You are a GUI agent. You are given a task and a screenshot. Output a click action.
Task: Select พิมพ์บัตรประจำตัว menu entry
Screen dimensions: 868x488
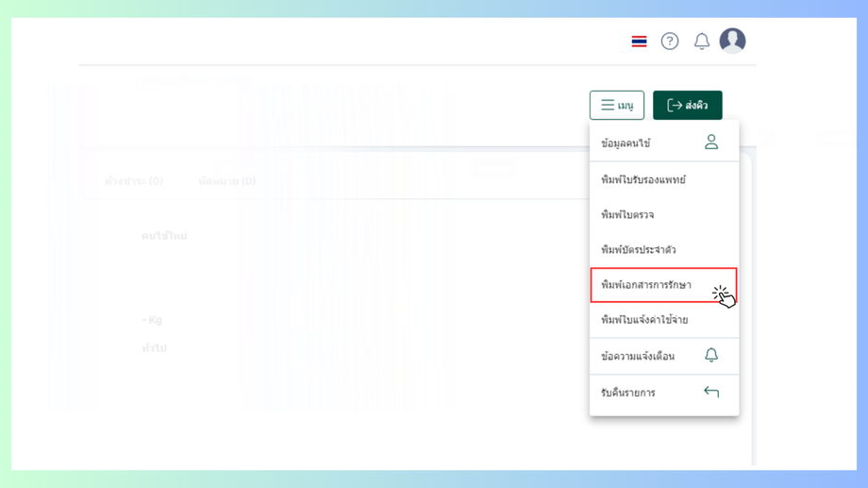point(639,250)
